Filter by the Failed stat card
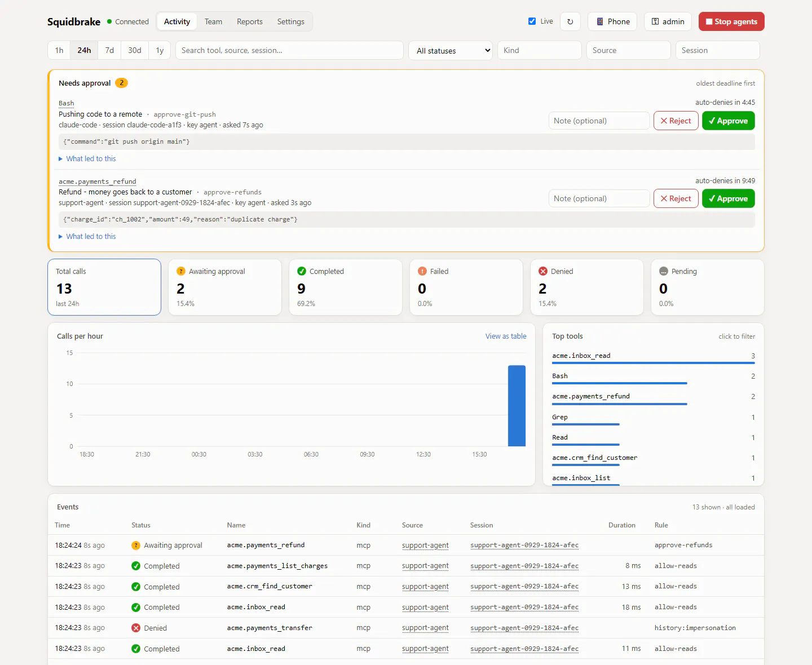 coord(466,287)
